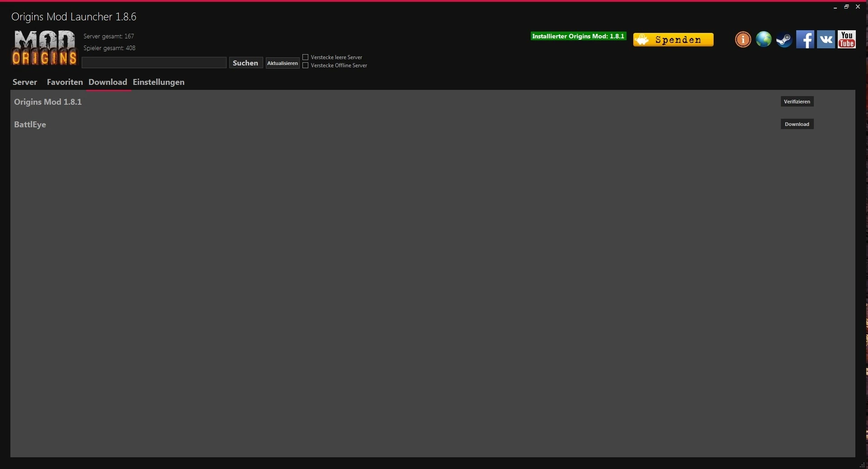Enable Verstecke Offline Server checkbox
The width and height of the screenshot is (868, 469).
click(x=306, y=65)
